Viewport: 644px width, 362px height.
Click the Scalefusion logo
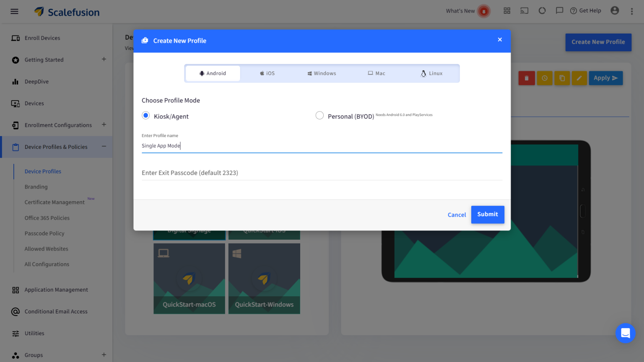(x=67, y=11)
